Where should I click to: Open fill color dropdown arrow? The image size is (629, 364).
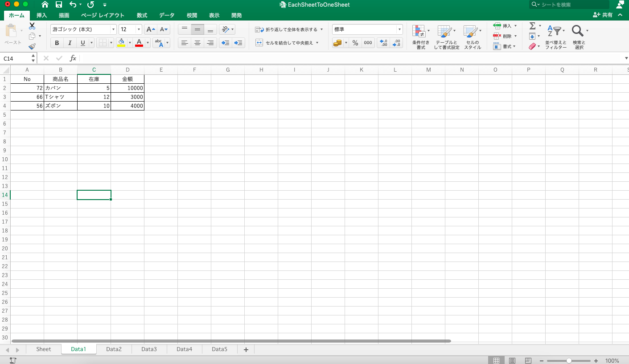[130, 43]
